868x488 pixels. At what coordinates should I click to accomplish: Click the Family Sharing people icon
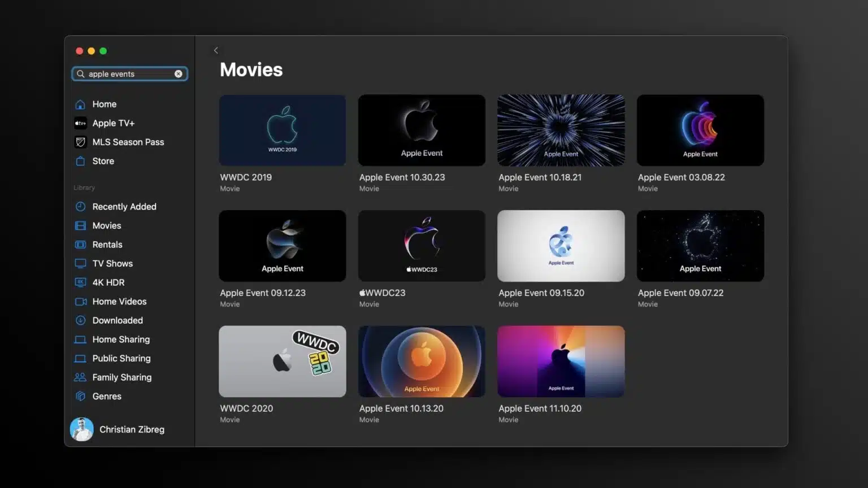point(80,377)
